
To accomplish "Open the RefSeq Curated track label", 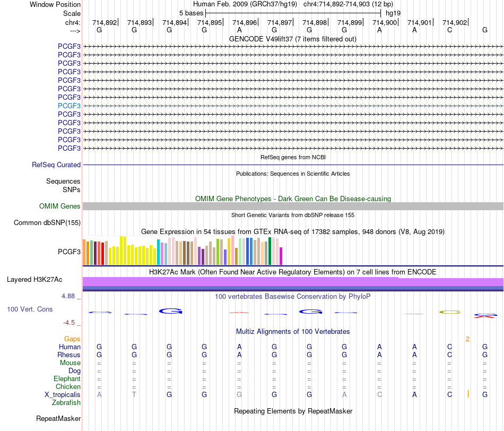I will click(x=56, y=165).
